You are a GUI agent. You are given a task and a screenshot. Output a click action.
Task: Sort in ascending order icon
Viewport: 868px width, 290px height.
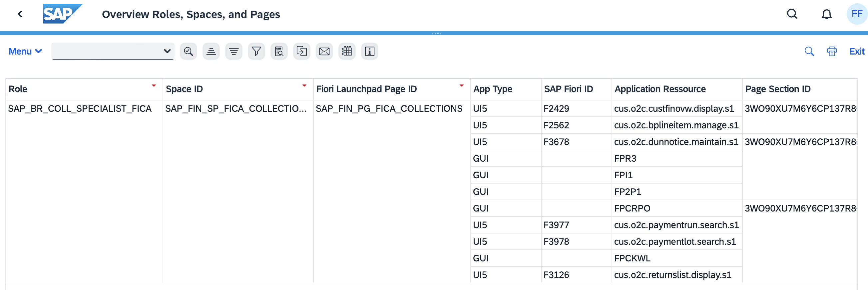pyautogui.click(x=211, y=52)
